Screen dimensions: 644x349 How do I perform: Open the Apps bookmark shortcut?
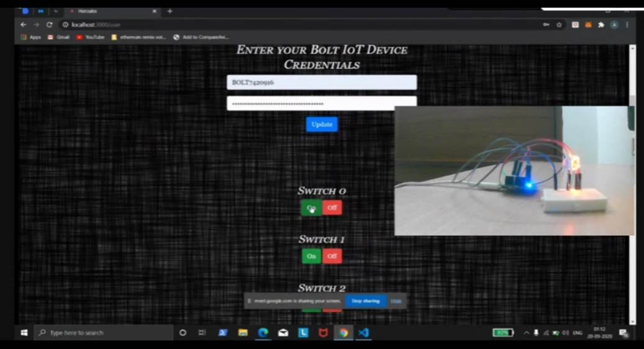[x=31, y=37]
